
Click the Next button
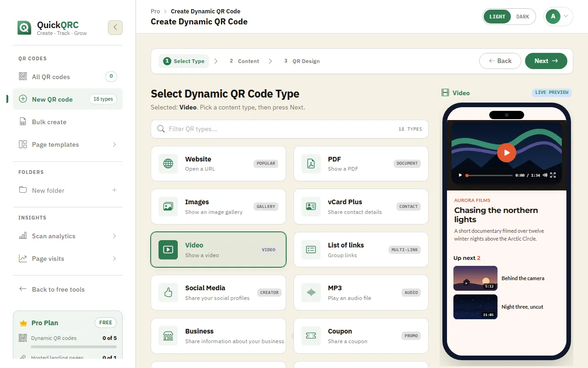(x=546, y=61)
